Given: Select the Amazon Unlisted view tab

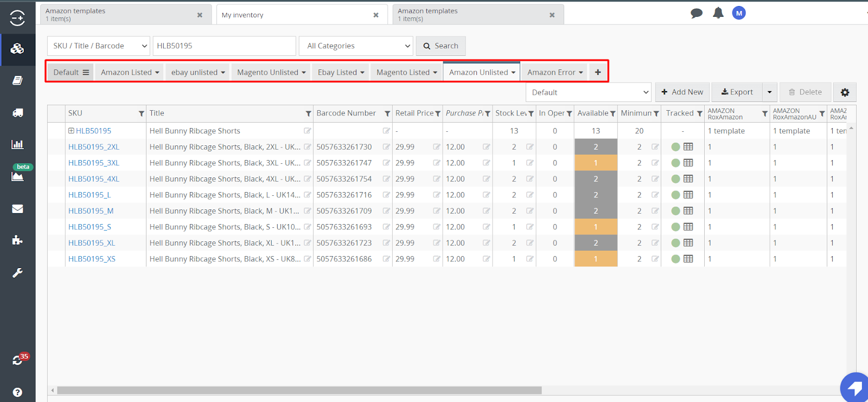Looking at the screenshot, I should (x=482, y=72).
